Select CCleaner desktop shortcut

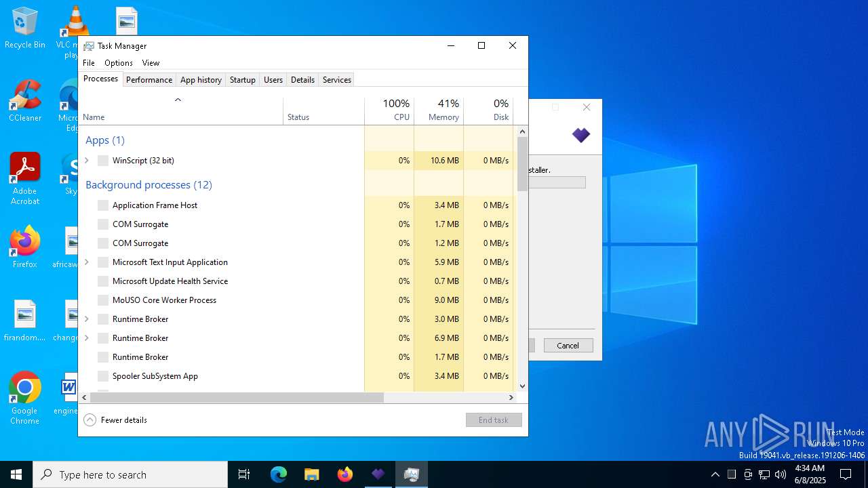tap(25, 102)
